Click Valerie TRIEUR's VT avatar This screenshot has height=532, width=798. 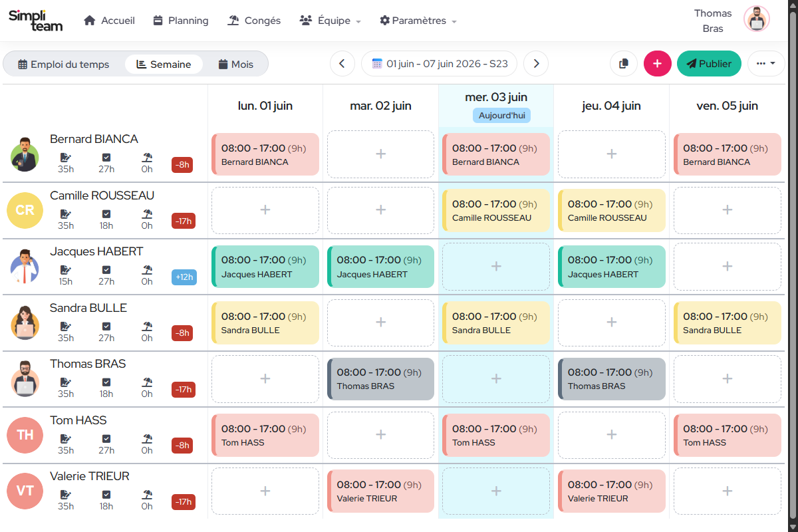tap(25, 491)
